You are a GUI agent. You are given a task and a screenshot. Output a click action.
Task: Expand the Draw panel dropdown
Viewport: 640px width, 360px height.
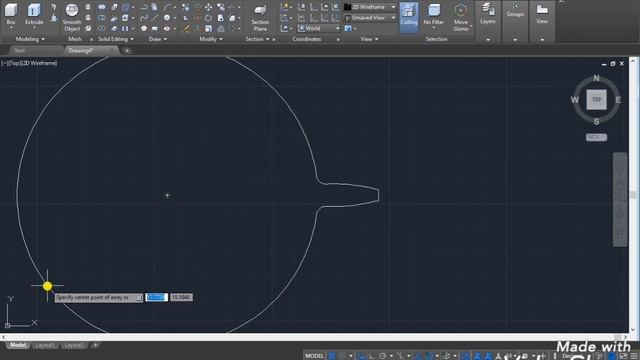(x=158, y=39)
